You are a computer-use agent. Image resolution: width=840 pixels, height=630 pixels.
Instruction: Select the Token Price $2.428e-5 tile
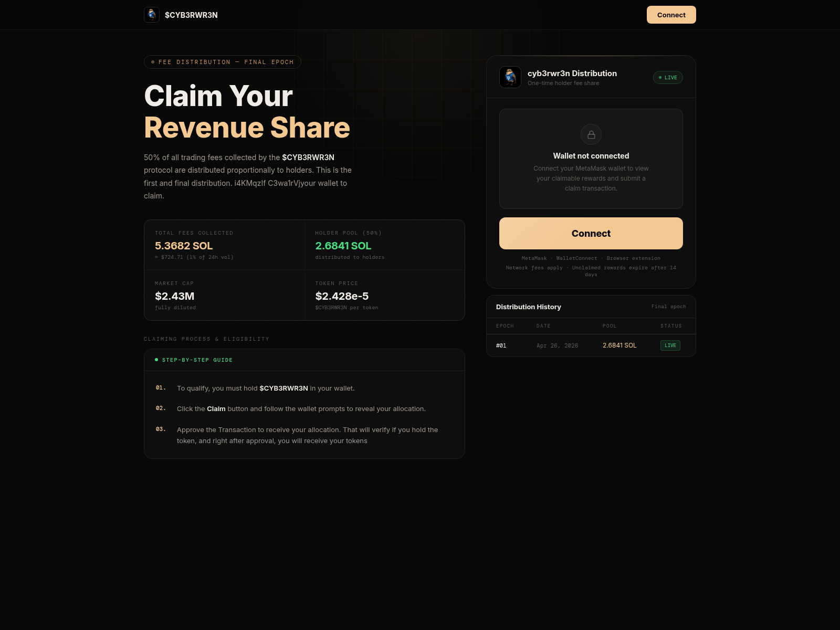pyautogui.click(x=385, y=296)
